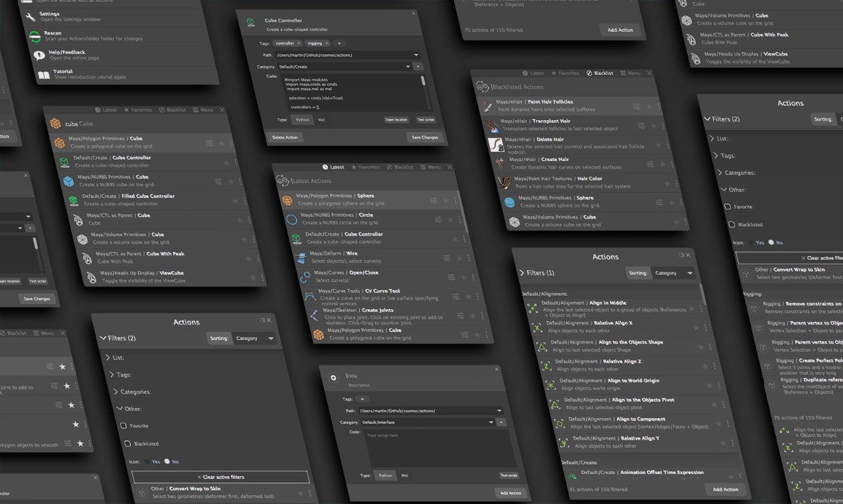Open three-dot menu on Polygon Sphere row

tap(455, 200)
